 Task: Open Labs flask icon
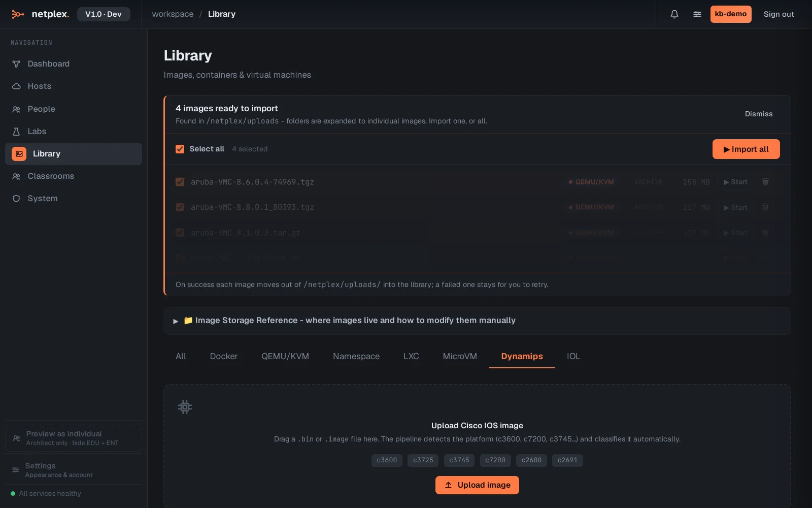(16, 132)
